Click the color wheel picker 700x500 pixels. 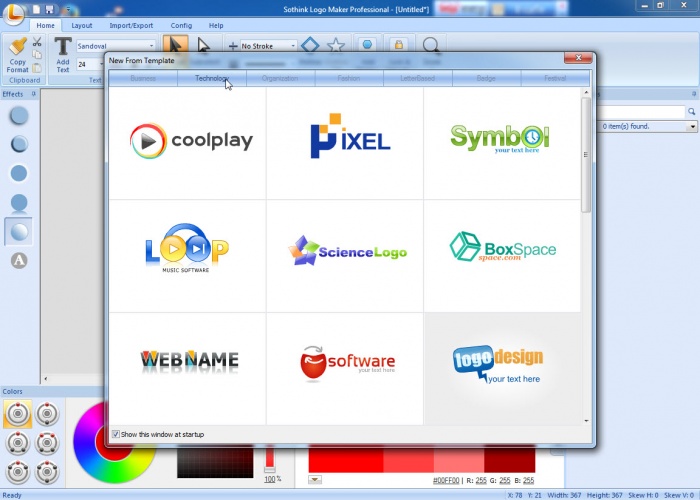[115, 442]
